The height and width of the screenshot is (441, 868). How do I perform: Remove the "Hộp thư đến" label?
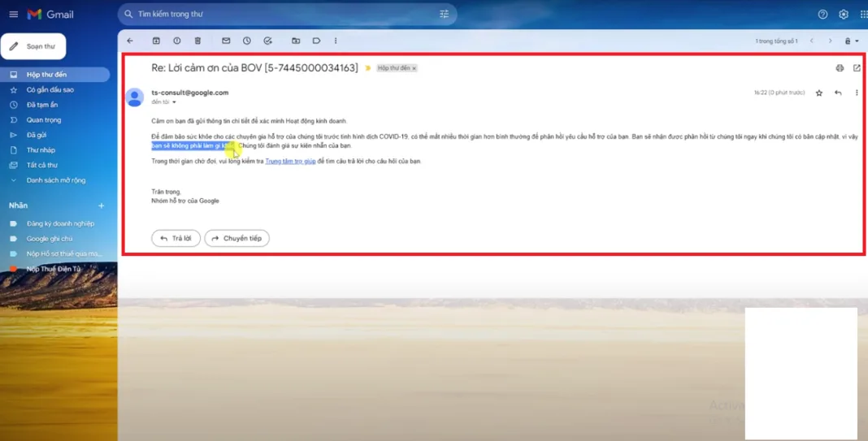[x=414, y=68]
